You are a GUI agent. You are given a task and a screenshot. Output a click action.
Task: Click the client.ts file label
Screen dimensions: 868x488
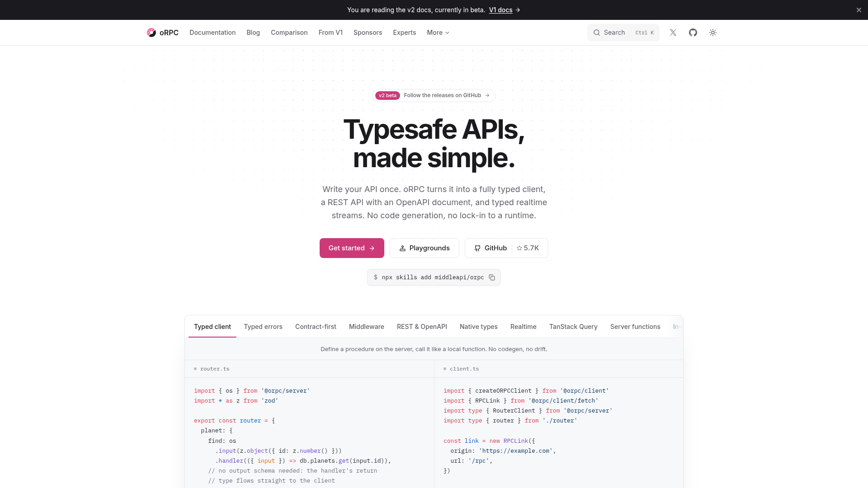coord(464,369)
